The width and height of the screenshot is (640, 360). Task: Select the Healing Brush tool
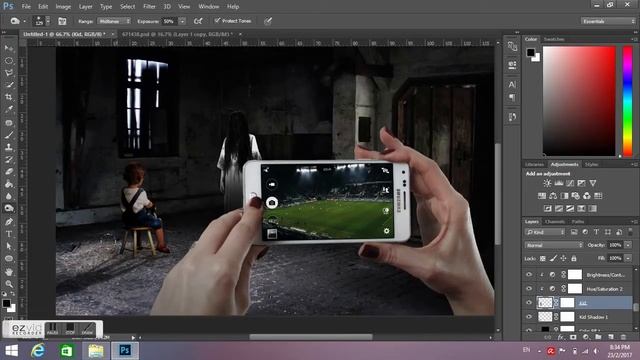pyautogui.click(x=9, y=122)
